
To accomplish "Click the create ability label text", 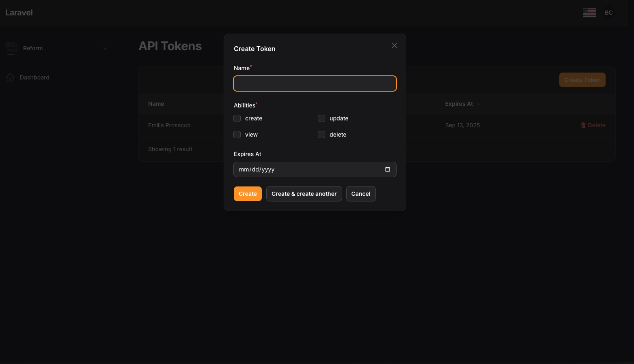I will [254, 118].
